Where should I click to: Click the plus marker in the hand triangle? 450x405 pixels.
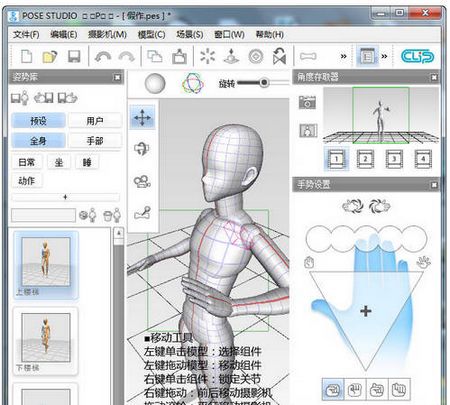(x=366, y=311)
